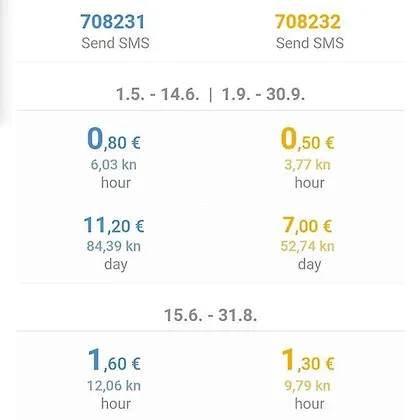The image size is (420, 420).
Task: Tap the blue 708231 SMS number
Action: pyautogui.click(x=113, y=21)
